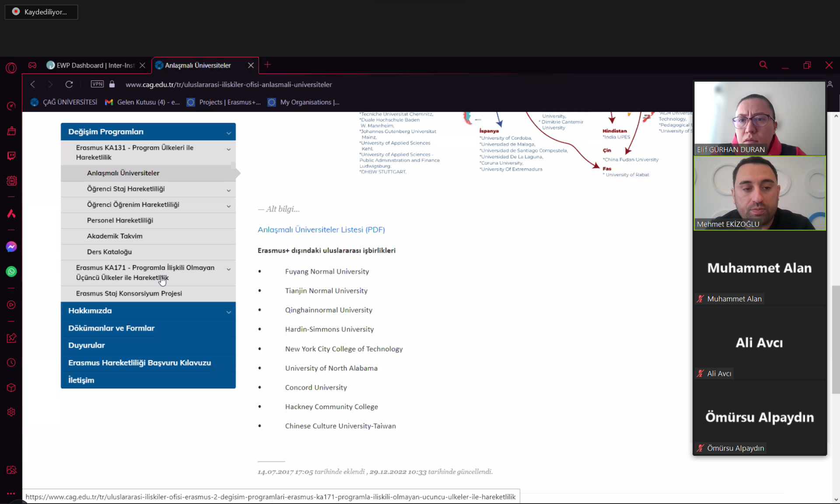Open Personel Hareketliliği menu item

(x=148, y=220)
